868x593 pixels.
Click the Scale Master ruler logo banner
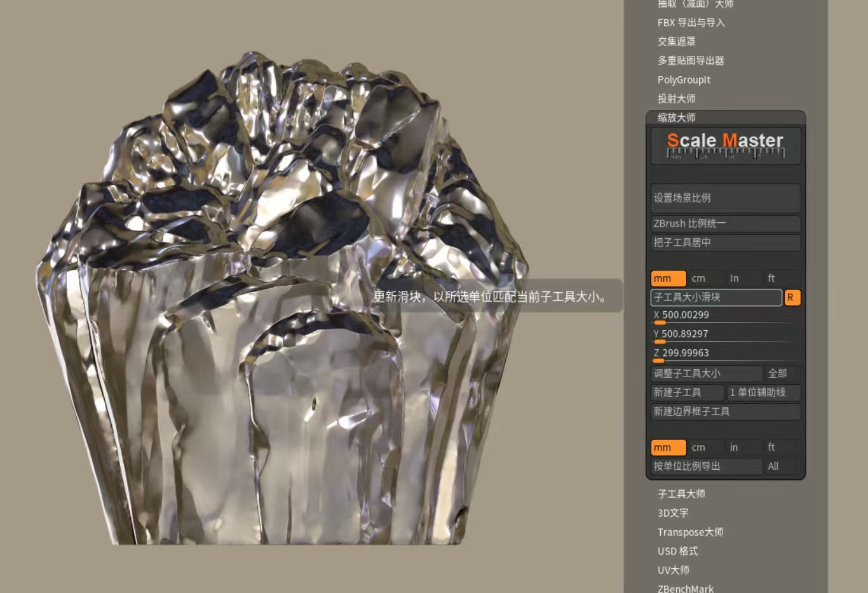(x=725, y=146)
